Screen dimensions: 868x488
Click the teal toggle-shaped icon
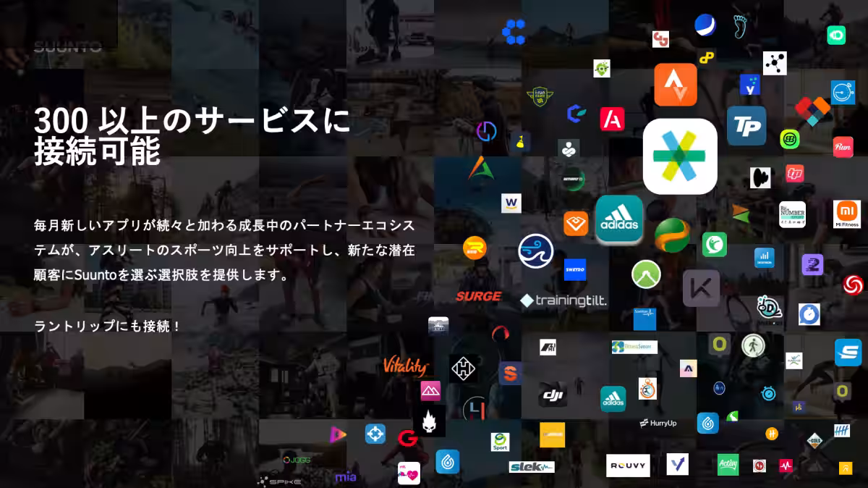click(836, 35)
